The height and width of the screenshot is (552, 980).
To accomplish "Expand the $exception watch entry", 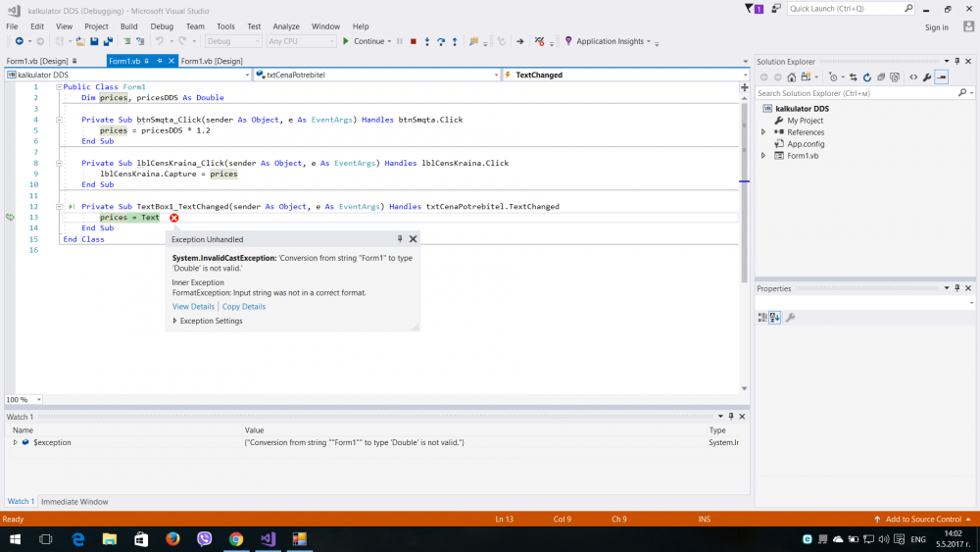I will pyautogui.click(x=15, y=442).
